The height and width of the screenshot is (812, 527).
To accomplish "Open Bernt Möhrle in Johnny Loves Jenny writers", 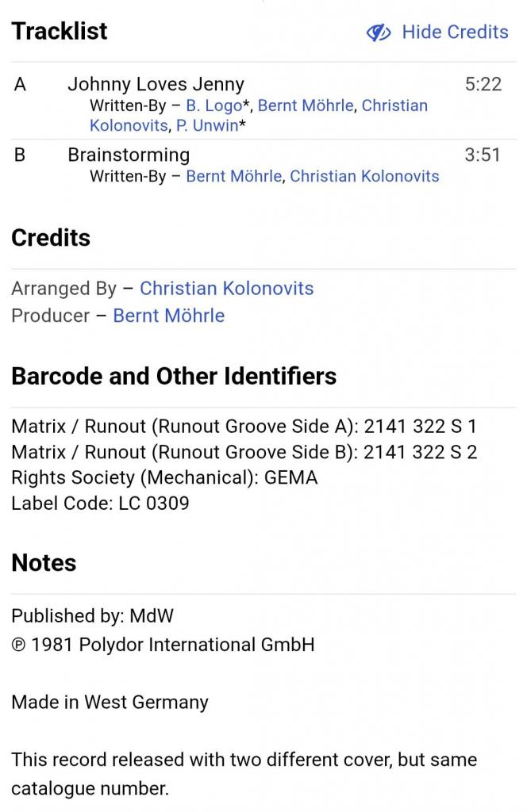I will (x=306, y=105).
